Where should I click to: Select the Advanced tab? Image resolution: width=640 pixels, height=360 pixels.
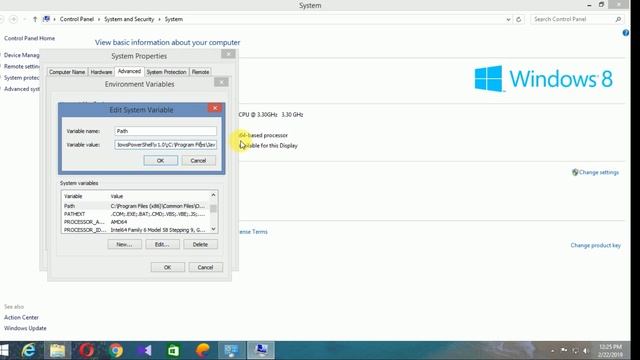point(129,71)
